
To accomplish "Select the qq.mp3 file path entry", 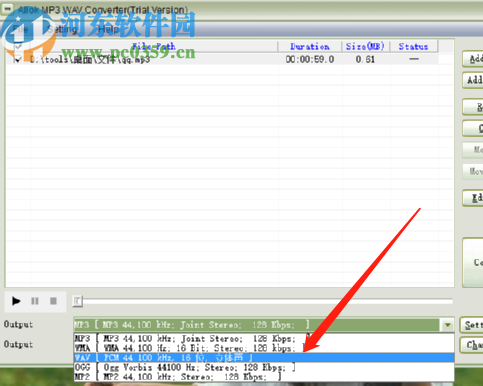I will click(x=90, y=60).
